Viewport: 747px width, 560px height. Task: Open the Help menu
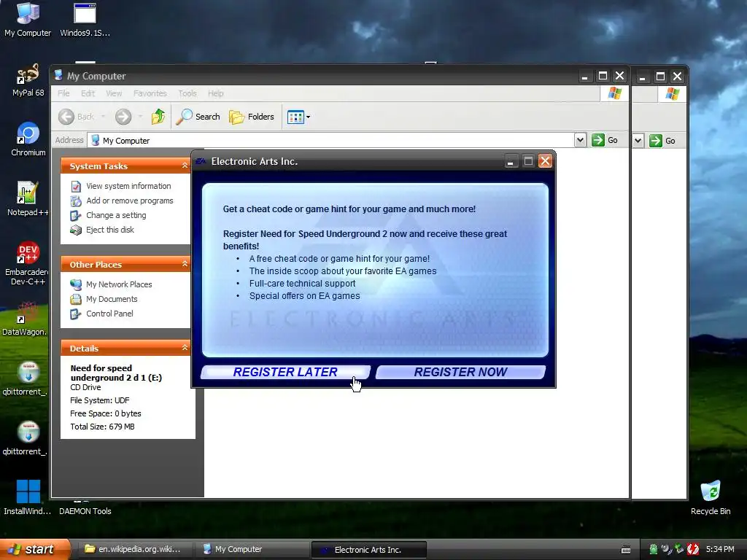(215, 93)
